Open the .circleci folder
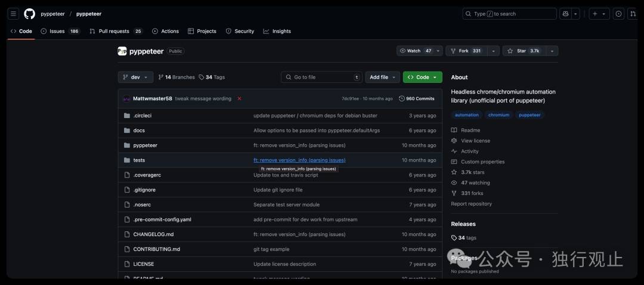This screenshot has width=644, height=285. click(x=143, y=116)
